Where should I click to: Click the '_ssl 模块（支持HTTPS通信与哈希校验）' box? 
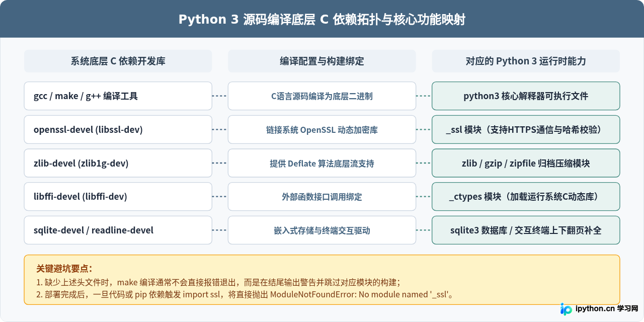[526, 130]
